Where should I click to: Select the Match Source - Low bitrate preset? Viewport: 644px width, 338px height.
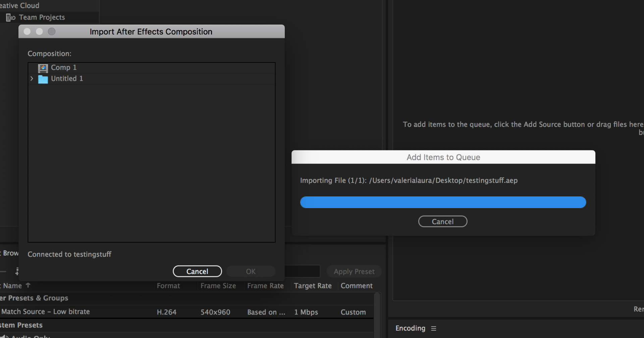click(46, 312)
